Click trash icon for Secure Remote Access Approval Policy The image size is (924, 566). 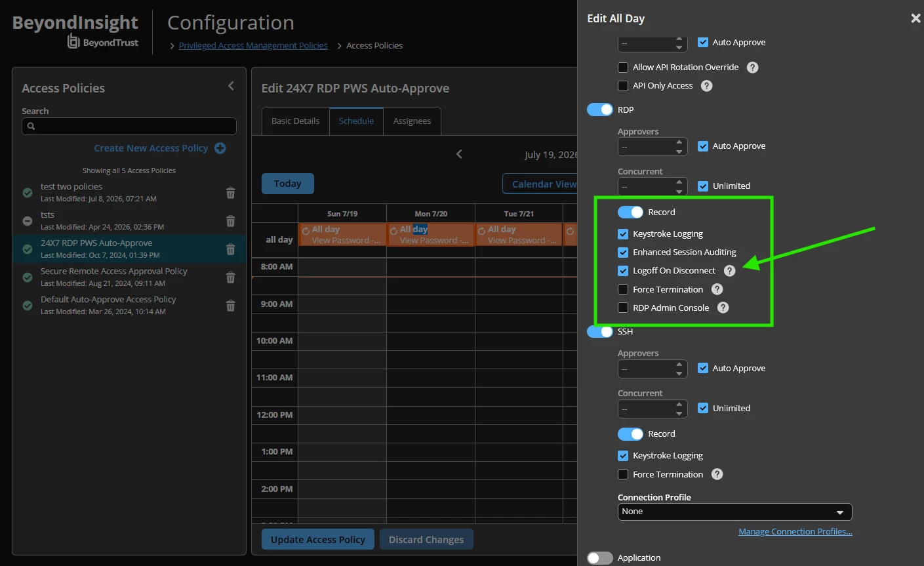click(231, 277)
